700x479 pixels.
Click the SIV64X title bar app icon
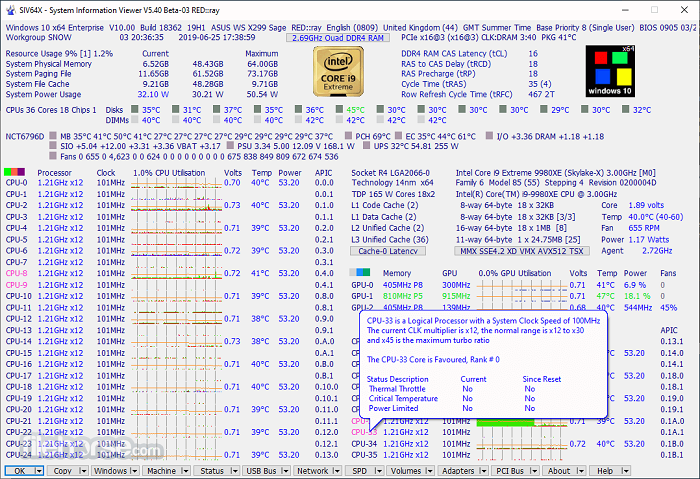pos(11,10)
